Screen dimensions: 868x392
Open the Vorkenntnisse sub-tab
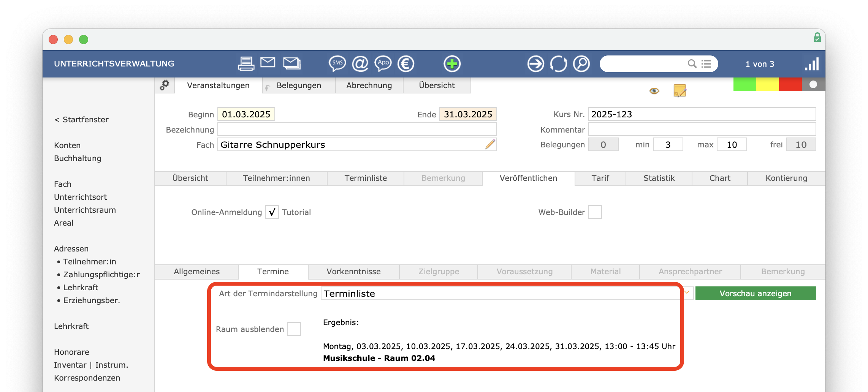(353, 272)
